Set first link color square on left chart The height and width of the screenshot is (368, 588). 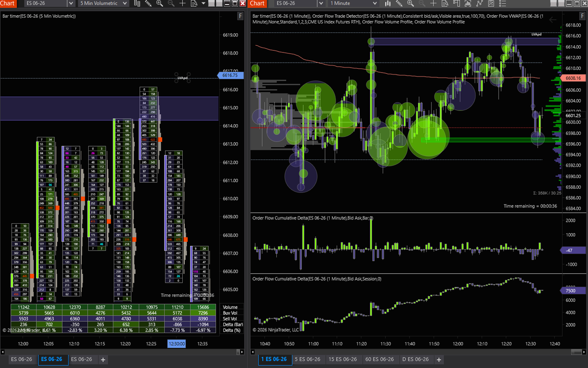click(212, 3)
